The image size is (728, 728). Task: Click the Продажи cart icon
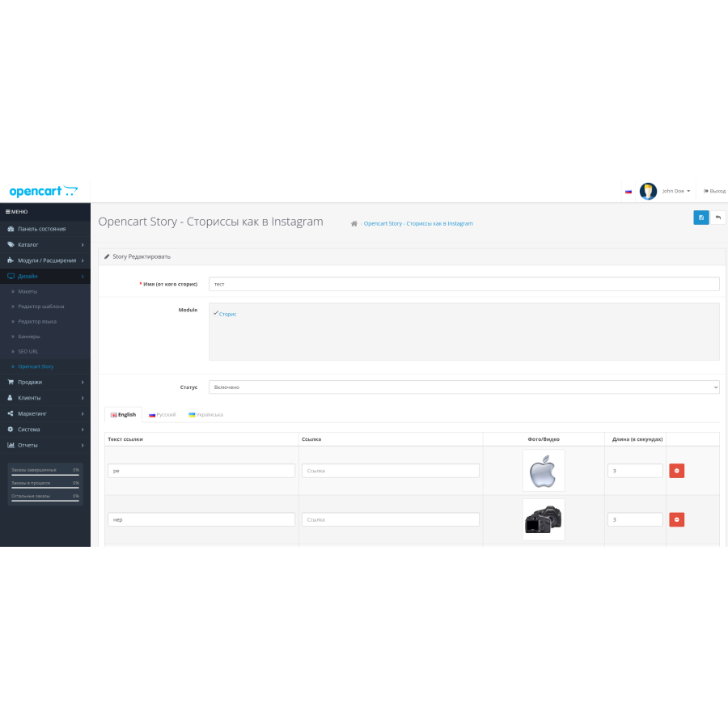coord(11,382)
